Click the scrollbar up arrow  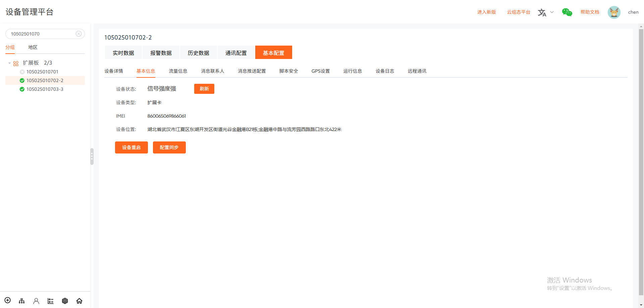pos(641,26)
